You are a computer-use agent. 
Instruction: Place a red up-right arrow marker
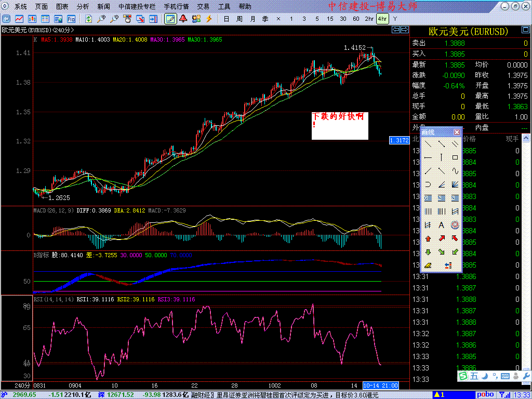click(x=442, y=238)
